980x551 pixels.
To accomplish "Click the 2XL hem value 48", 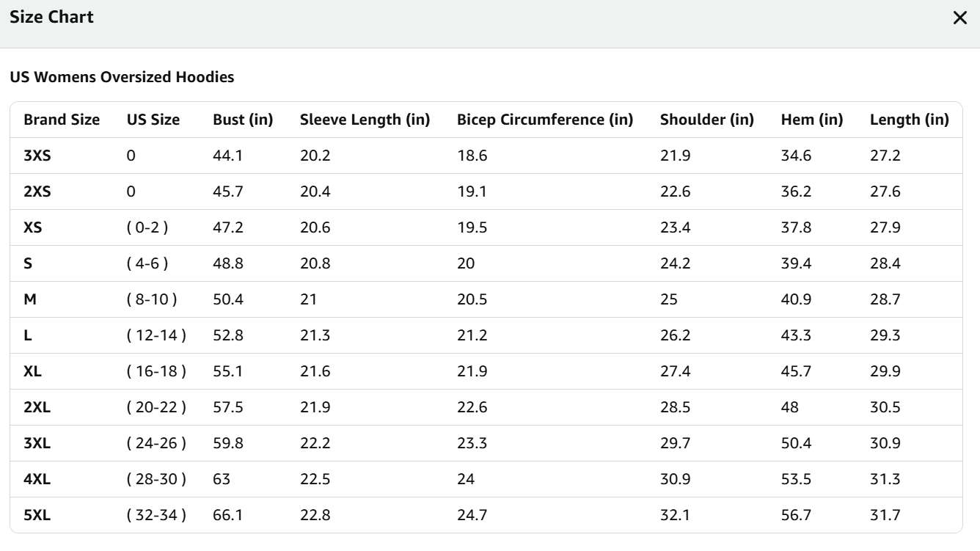I will pyautogui.click(x=791, y=407).
